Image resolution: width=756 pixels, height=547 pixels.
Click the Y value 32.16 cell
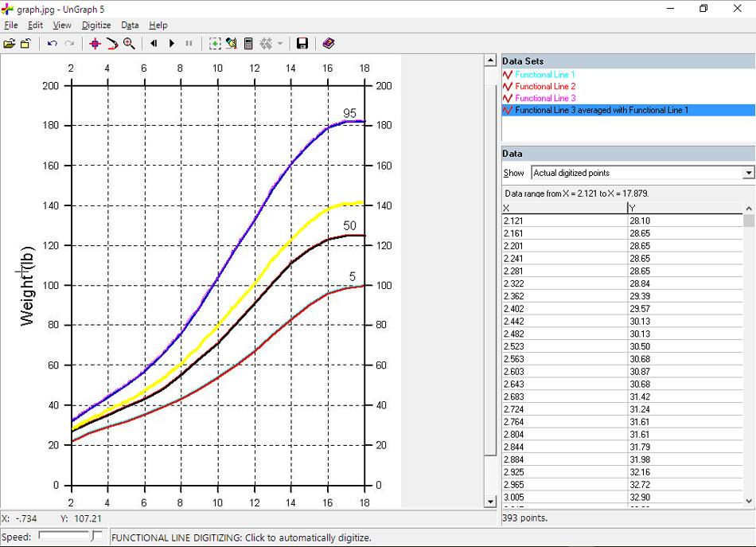point(685,471)
